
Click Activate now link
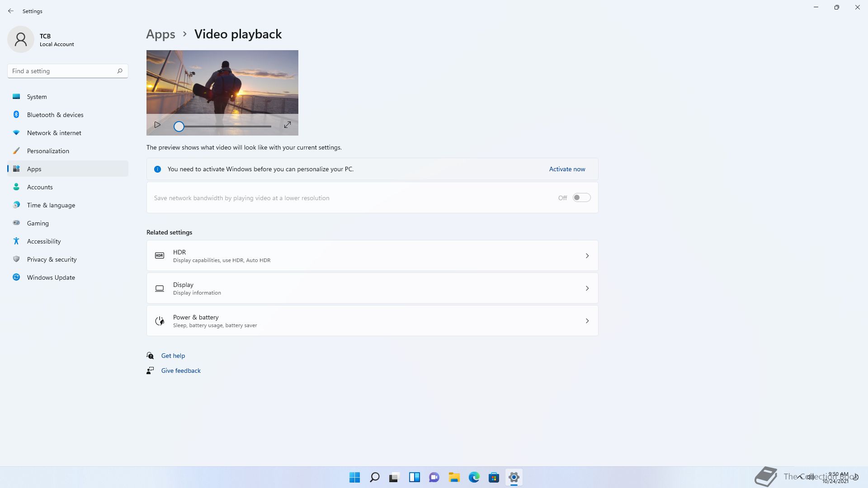pos(567,169)
